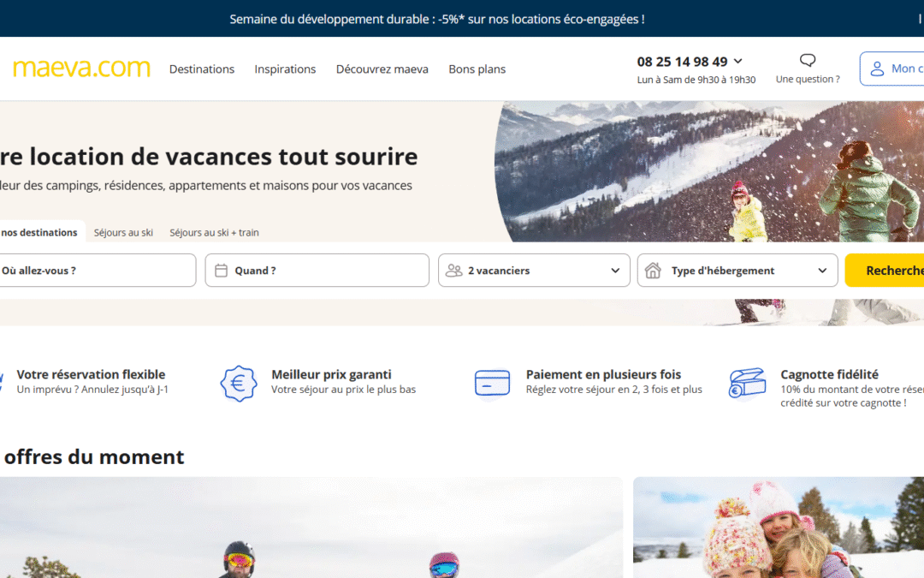The width and height of the screenshot is (924, 578).
Task: Click the Où allez-vous destination field
Action: (x=94, y=271)
